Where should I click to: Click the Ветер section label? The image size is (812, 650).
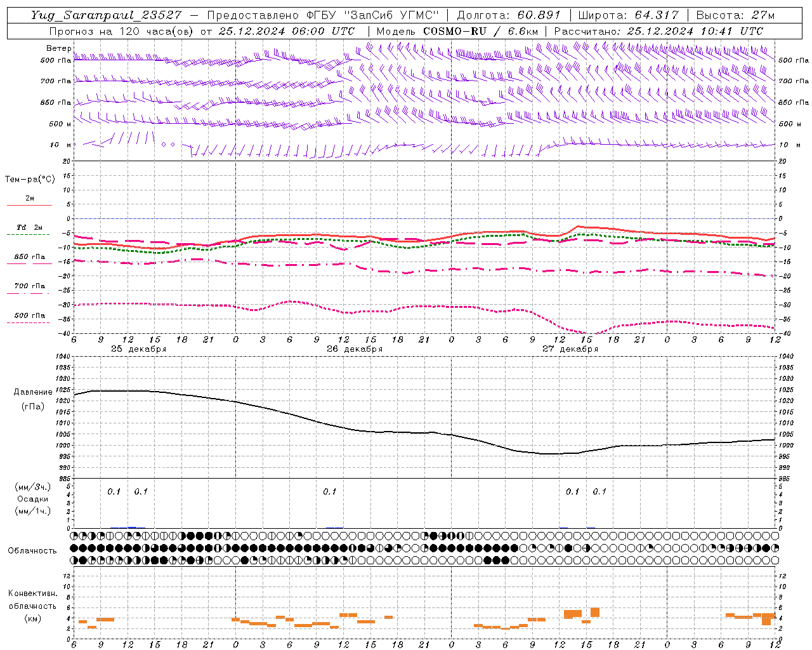[58, 48]
